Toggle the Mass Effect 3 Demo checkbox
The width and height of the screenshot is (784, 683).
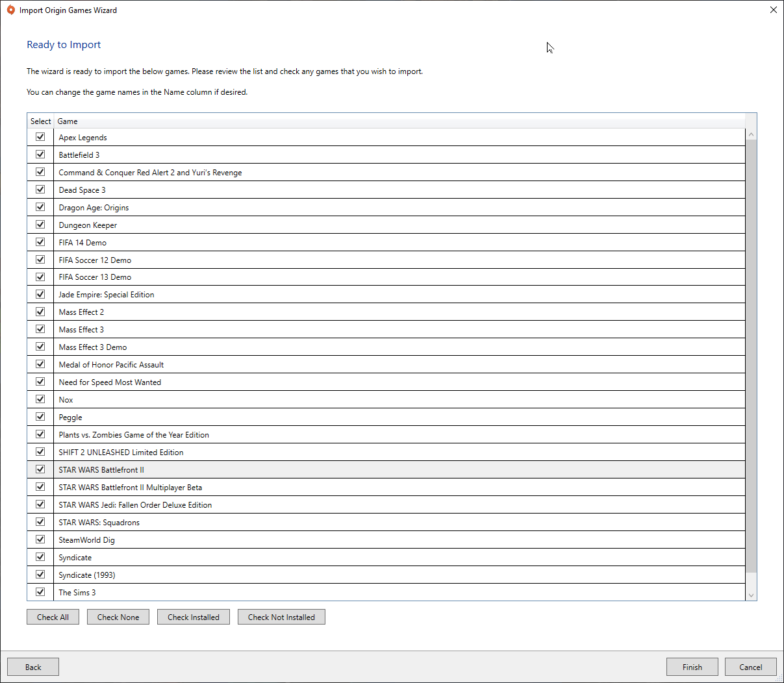[x=40, y=347]
